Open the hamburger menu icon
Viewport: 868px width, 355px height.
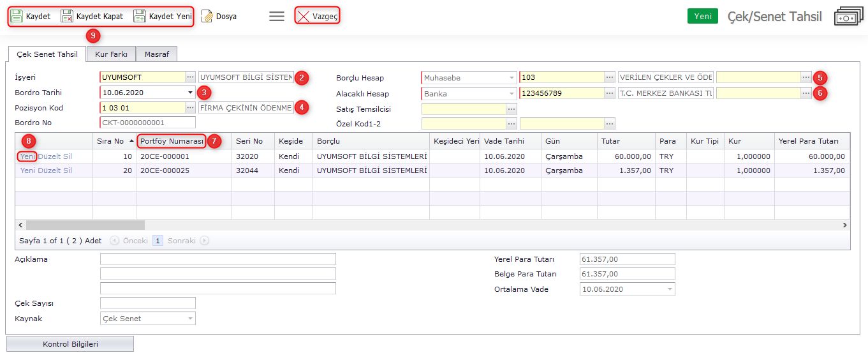[x=276, y=17]
